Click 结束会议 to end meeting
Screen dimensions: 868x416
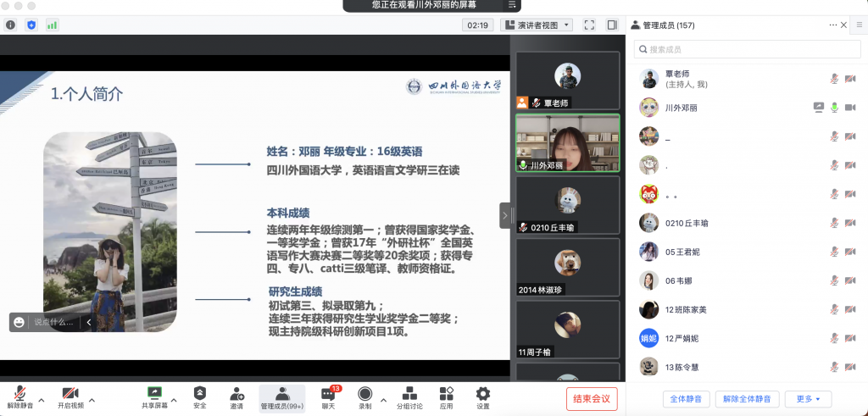point(592,399)
